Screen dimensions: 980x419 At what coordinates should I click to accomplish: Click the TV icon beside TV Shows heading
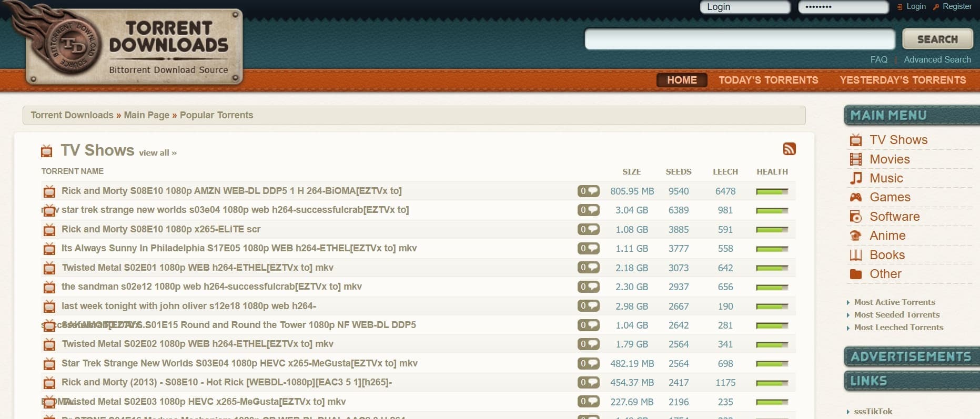(47, 151)
